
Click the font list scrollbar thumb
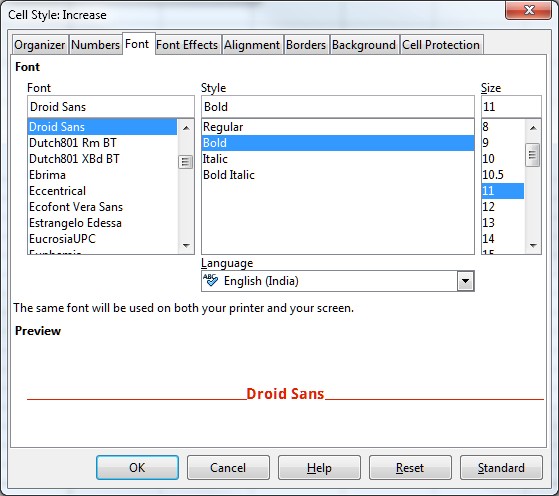tap(185, 162)
